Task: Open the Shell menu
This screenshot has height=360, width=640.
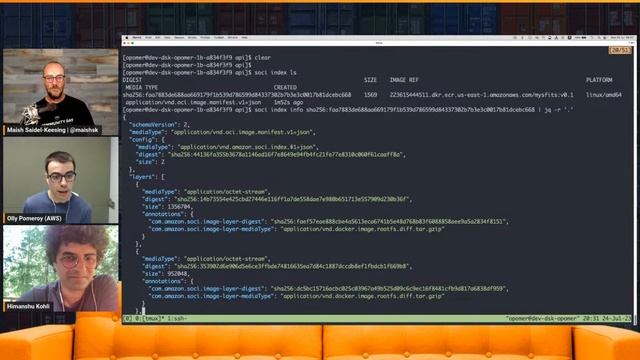Action: tap(148, 38)
